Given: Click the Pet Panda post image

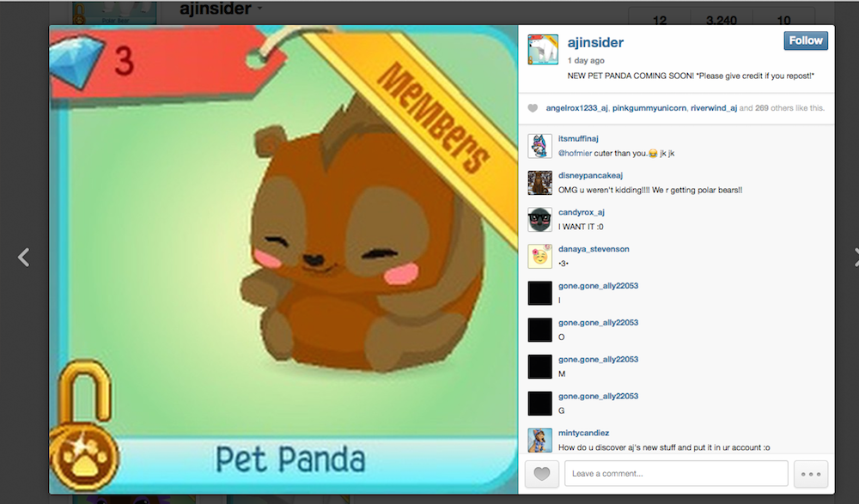Looking at the screenshot, I should coord(283,259).
